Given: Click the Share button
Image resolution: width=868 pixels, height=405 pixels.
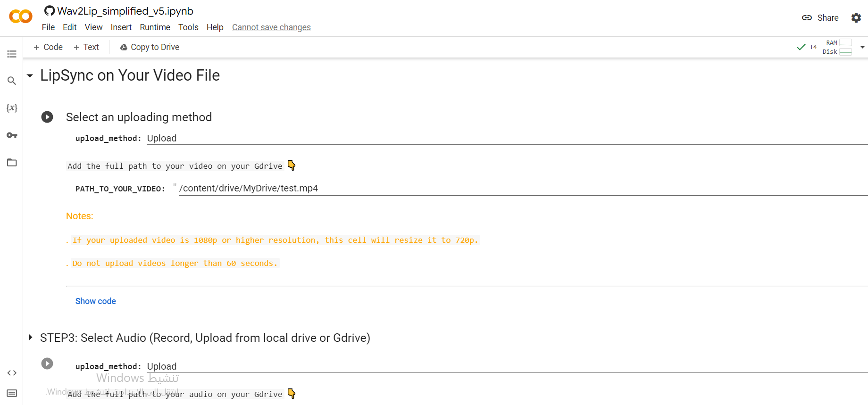Looking at the screenshot, I should pyautogui.click(x=820, y=18).
